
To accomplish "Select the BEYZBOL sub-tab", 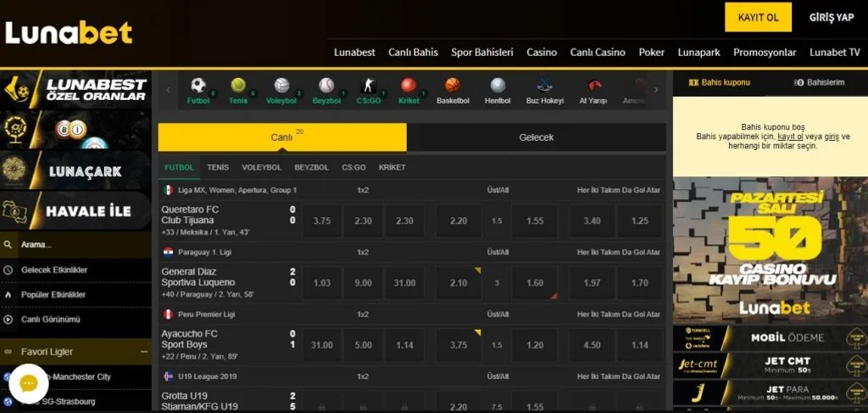I will [x=312, y=167].
